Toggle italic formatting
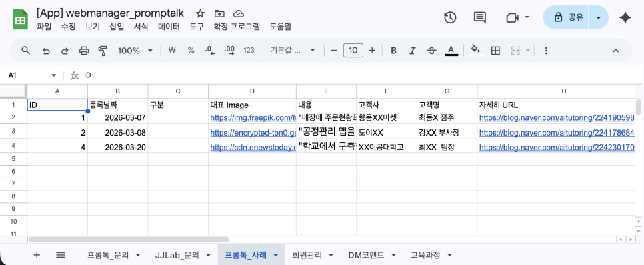Image resolution: width=644 pixels, height=265 pixels. [x=413, y=51]
